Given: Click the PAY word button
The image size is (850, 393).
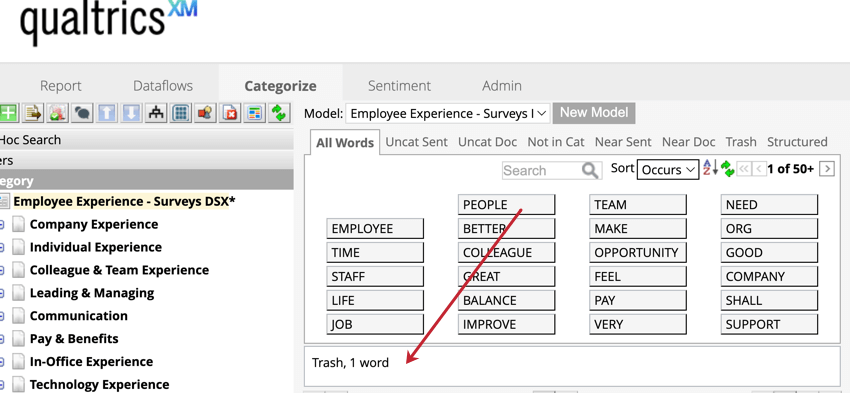Looking at the screenshot, I should click(x=638, y=300).
